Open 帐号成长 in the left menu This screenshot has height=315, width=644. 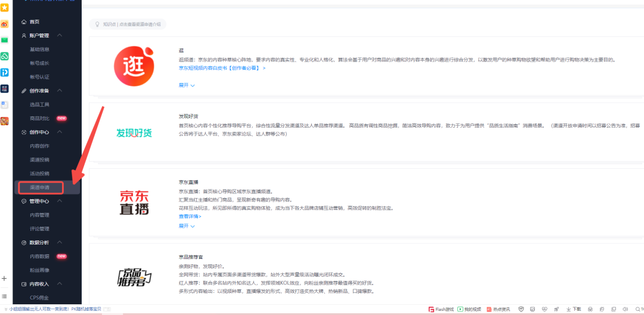pos(39,63)
